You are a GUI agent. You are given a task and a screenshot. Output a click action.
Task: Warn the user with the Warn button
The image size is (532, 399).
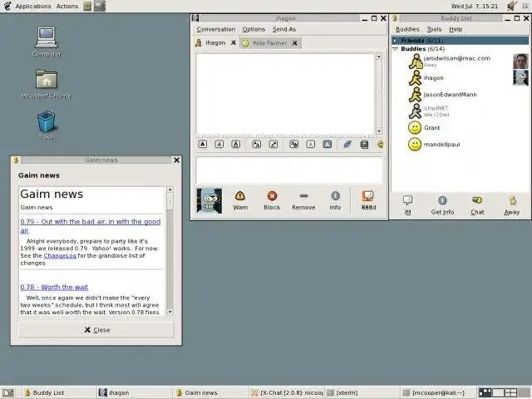pyautogui.click(x=240, y=200)
